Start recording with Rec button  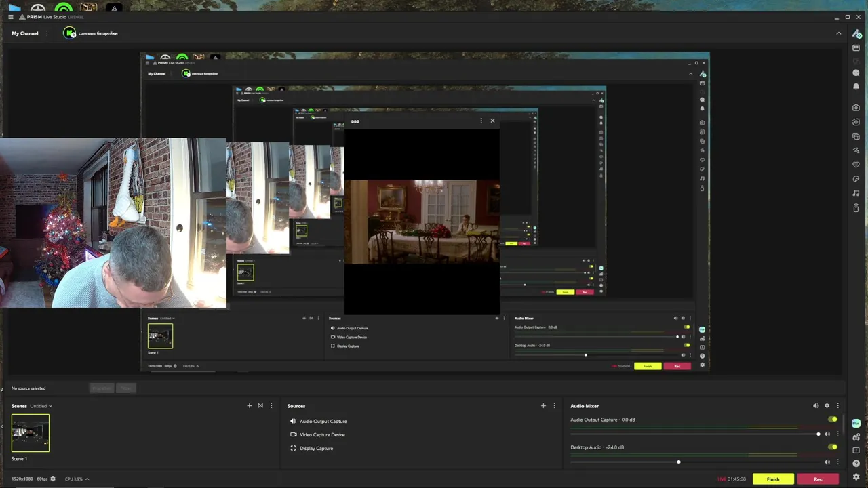coord(818,479)
